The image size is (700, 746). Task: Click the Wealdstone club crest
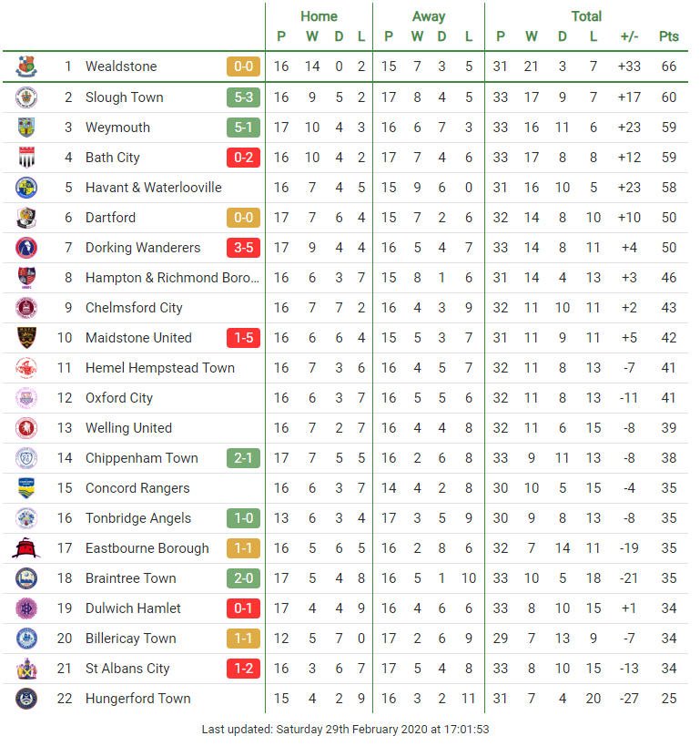[x=26, y=66]
